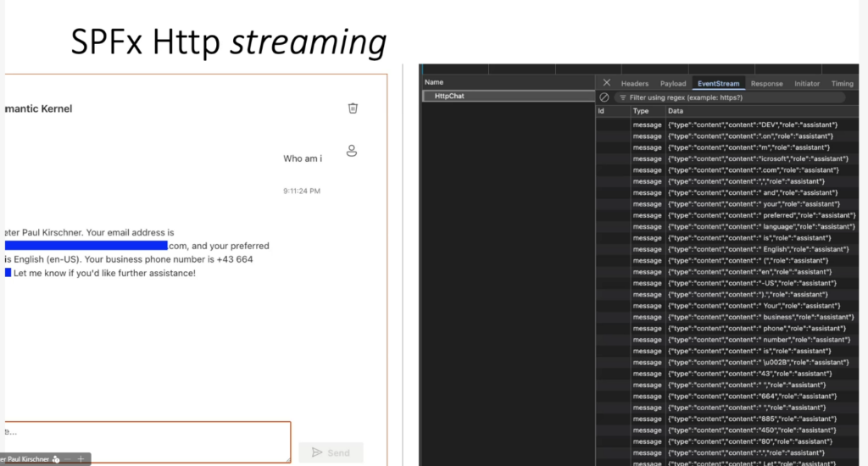The width and height of the screenshot is (868, 466).
Task: Click event row with content ".com"
Action: [726, 170]
